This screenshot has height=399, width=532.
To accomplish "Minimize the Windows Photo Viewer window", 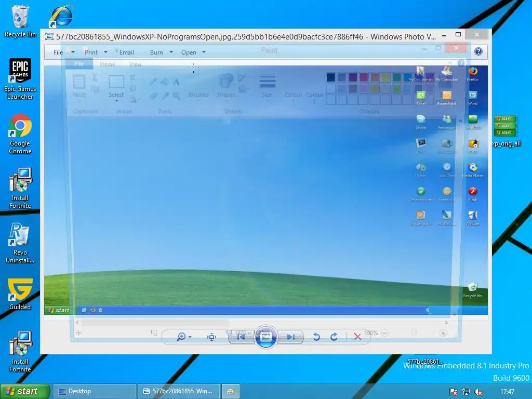I will click(x=444, y=35).
